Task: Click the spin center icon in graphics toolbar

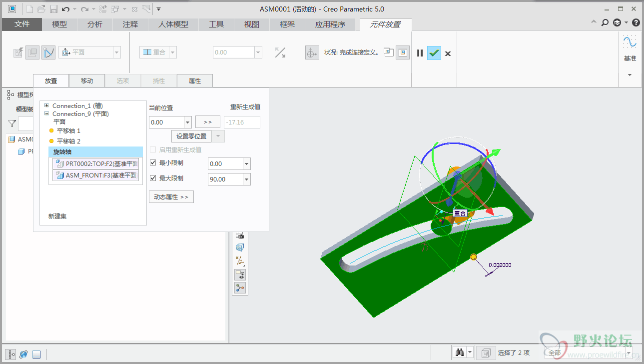Action: 240,287
